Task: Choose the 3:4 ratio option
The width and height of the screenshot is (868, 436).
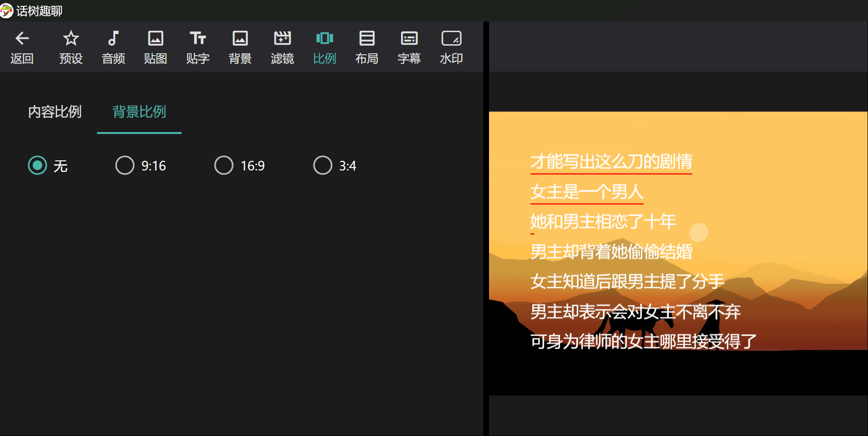Action: click(x=323, y=165)
